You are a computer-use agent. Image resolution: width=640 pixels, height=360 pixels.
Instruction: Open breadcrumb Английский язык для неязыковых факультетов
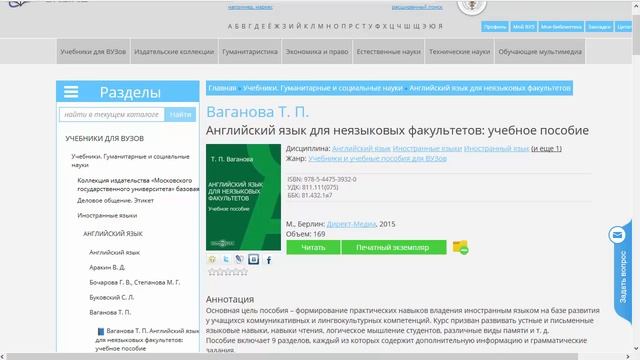[x=490, y=88]
